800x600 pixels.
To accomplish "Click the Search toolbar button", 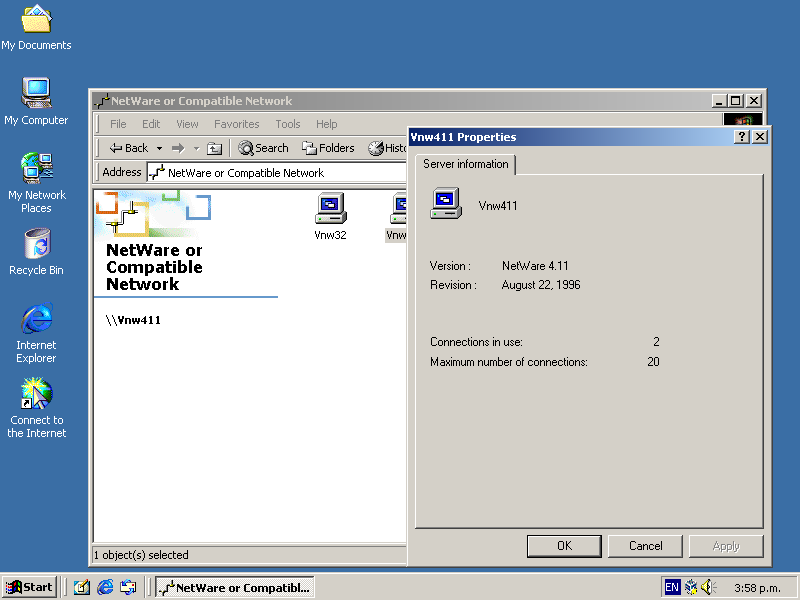I will (x=263, y=148).
